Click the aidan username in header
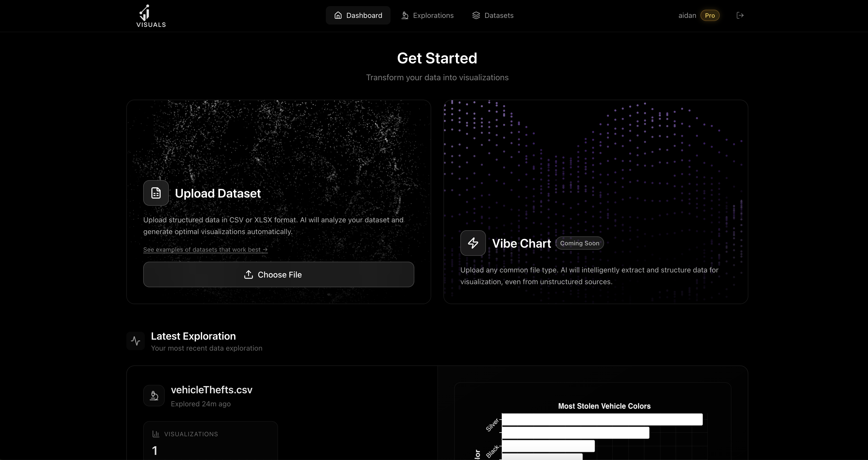 [687, 16]
